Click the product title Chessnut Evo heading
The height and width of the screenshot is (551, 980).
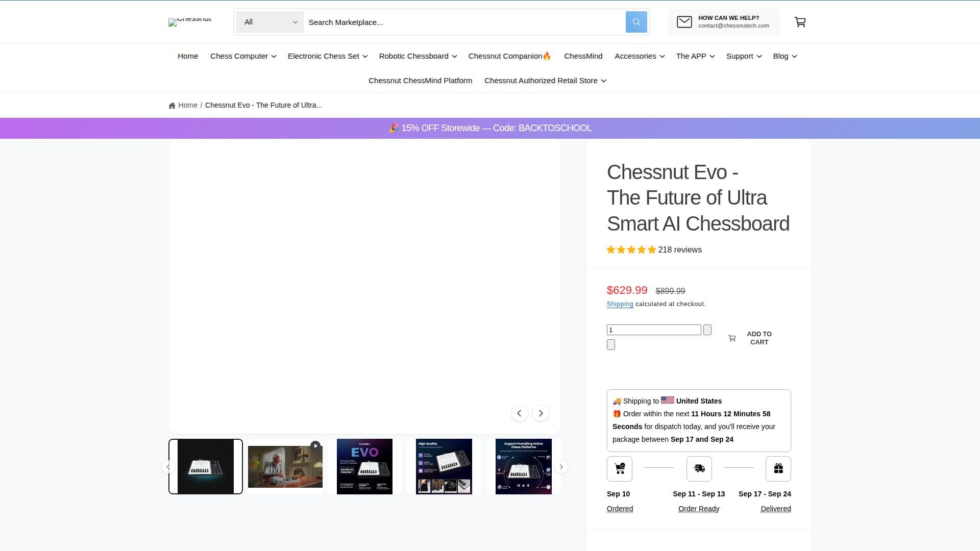click(698, 198)
